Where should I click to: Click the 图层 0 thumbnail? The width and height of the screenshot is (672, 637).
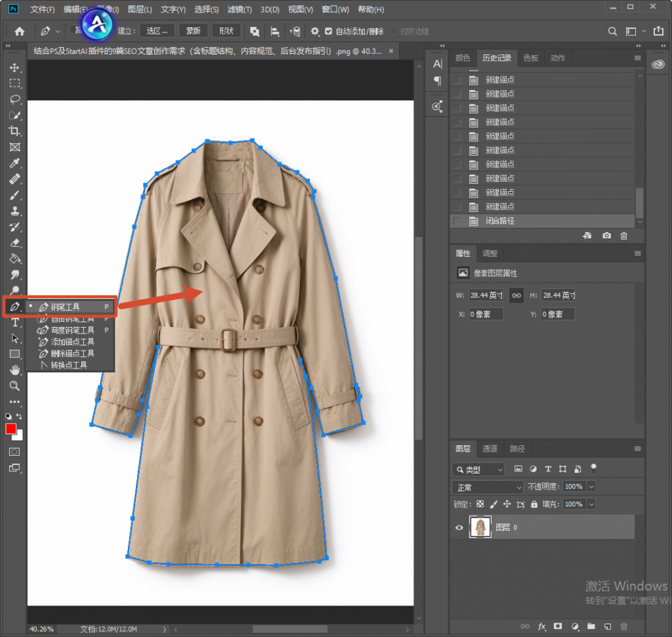[x=480, y=527]
